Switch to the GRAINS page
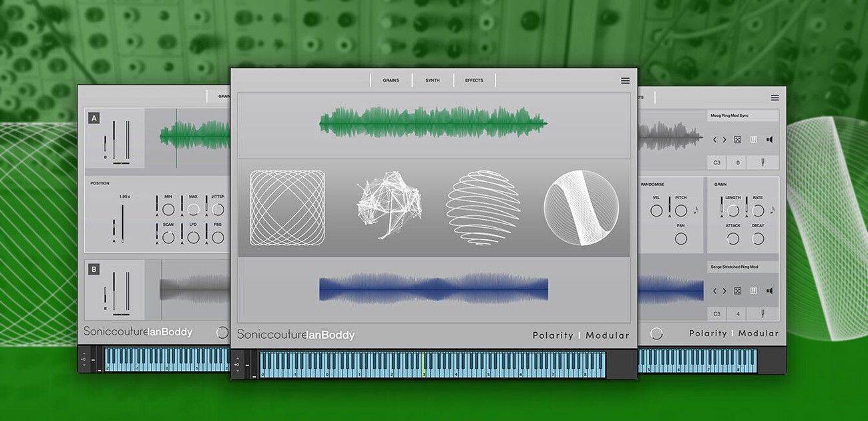 coord(391,80)
